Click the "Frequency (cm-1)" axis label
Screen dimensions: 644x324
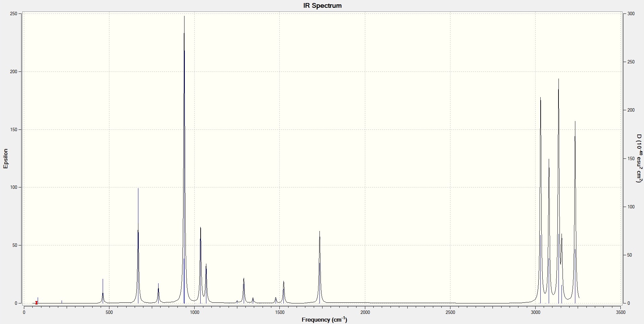324,320
